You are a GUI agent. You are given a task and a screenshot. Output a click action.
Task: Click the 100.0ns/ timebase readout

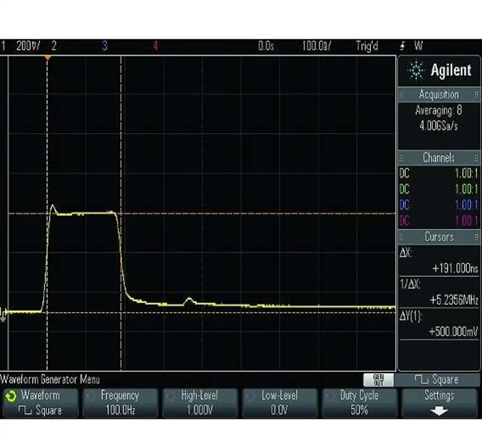pyautogui.click(x=316, y=46)
